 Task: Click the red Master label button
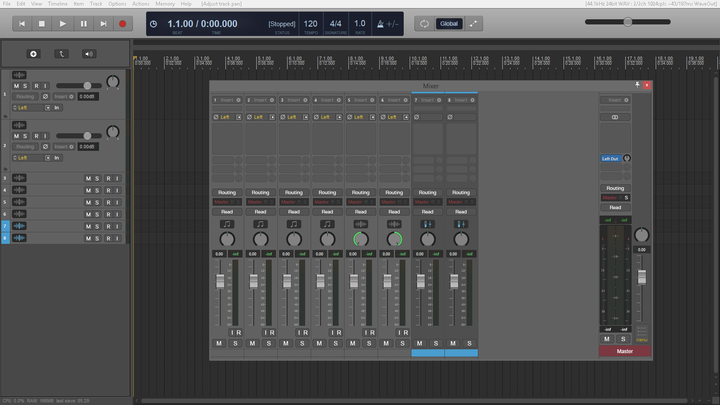[625, 351]
